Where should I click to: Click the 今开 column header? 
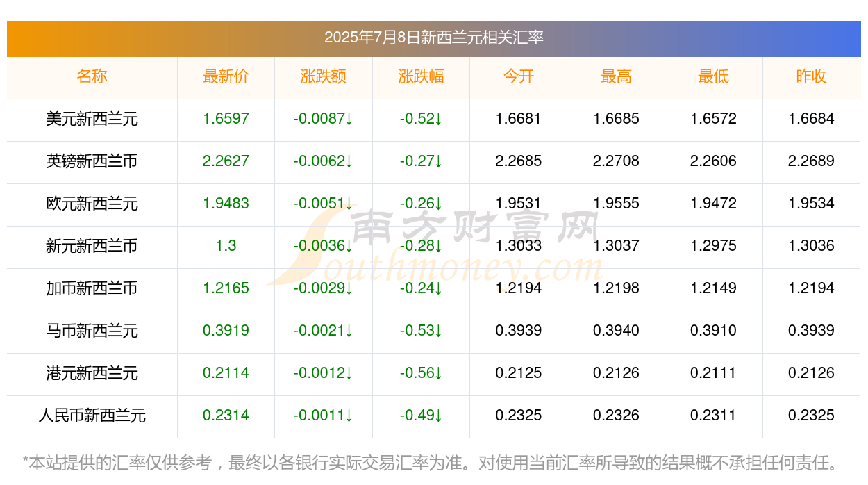point(519,76)
